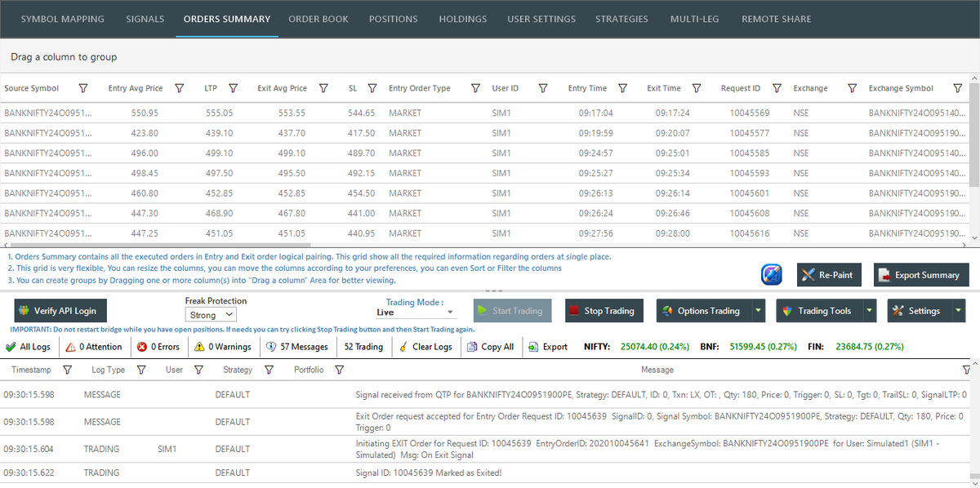Show All Logs
The image size is (980, 488).
29,347
